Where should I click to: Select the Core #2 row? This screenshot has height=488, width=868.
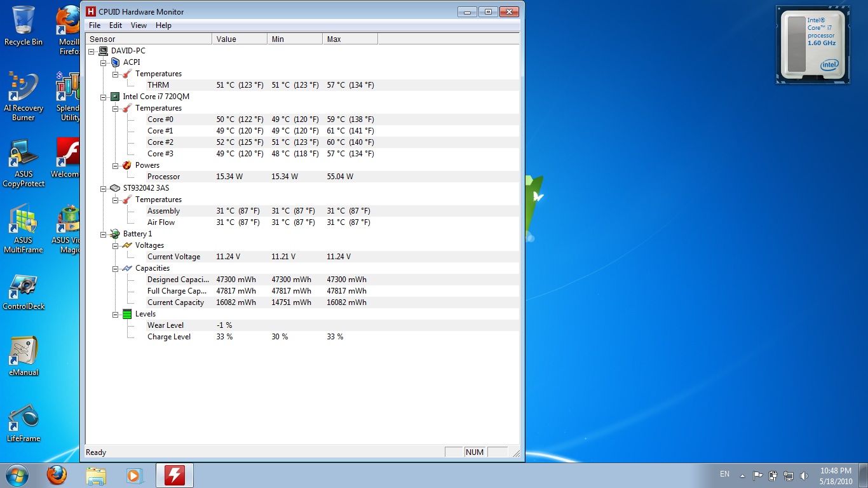tap(302, 142)
